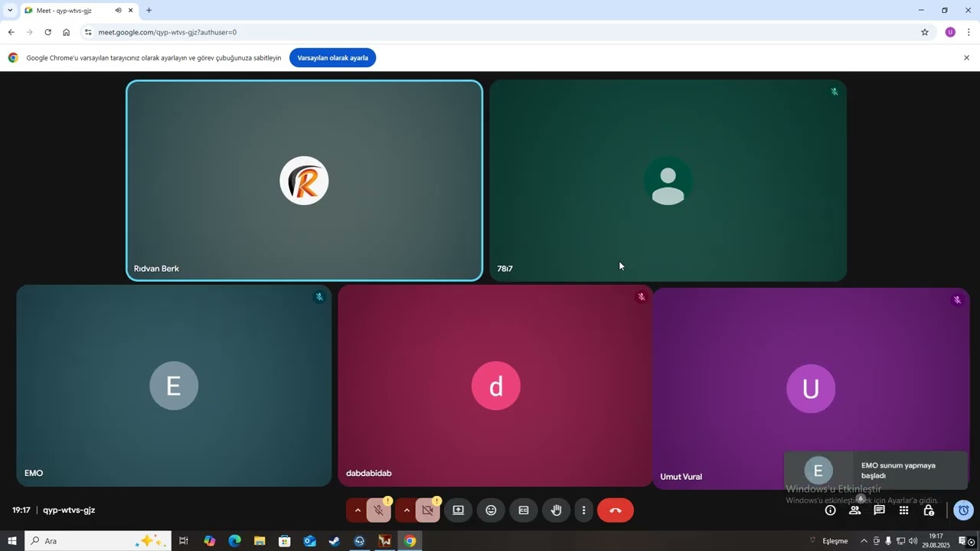Toggle the microphone mute button
This screenshot has width=980, height=551.
point(378,510)
